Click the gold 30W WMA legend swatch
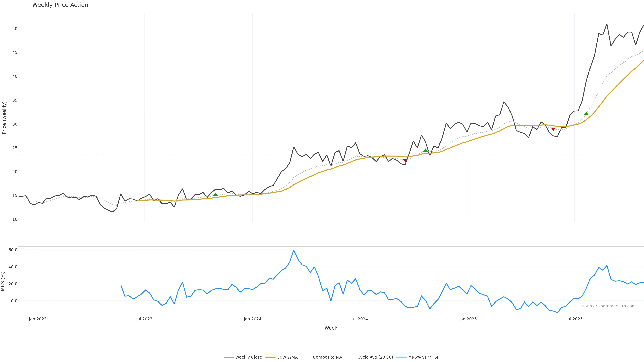 coord(270,357)
